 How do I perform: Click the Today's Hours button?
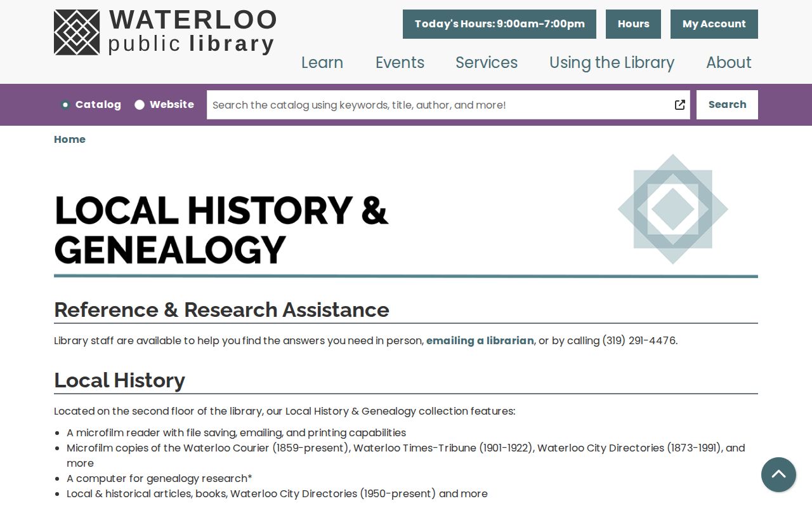pos(499,24)
